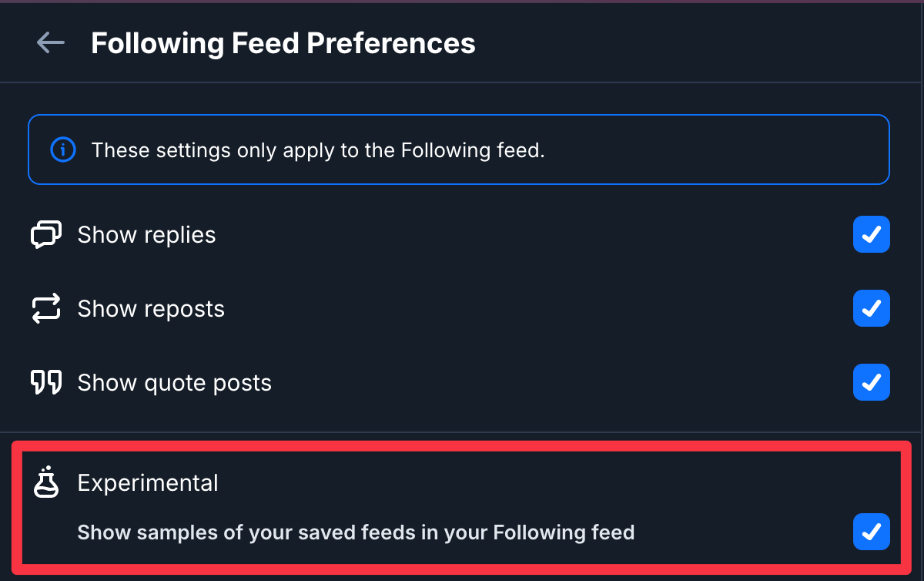Click the reposts arrows icon

click(46, 309)
